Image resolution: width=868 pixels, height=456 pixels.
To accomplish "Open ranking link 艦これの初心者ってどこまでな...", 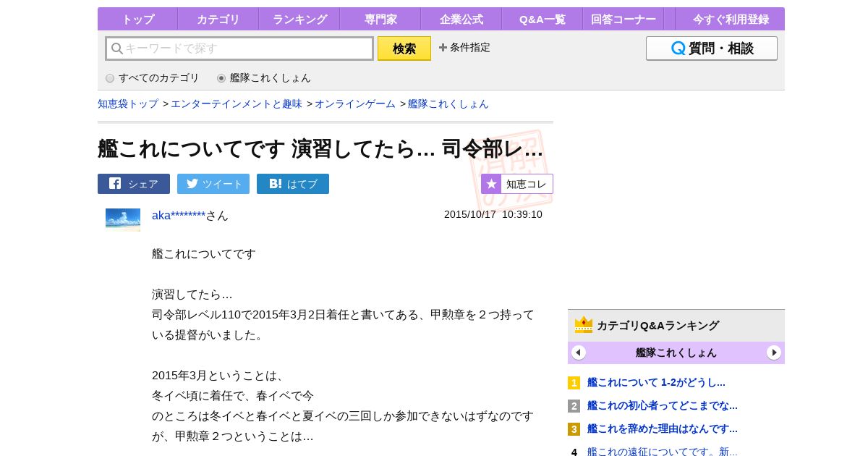I will (x=663, y=405).
